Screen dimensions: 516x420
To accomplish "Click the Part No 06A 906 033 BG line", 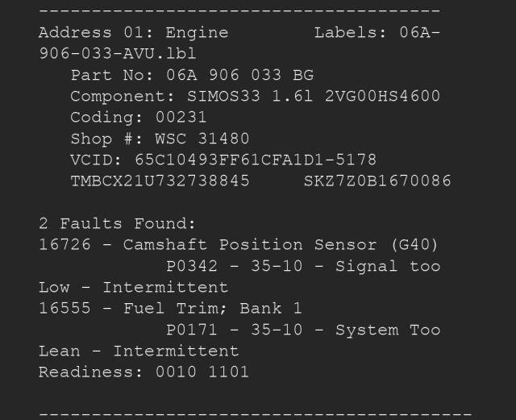I will (192, 75).
